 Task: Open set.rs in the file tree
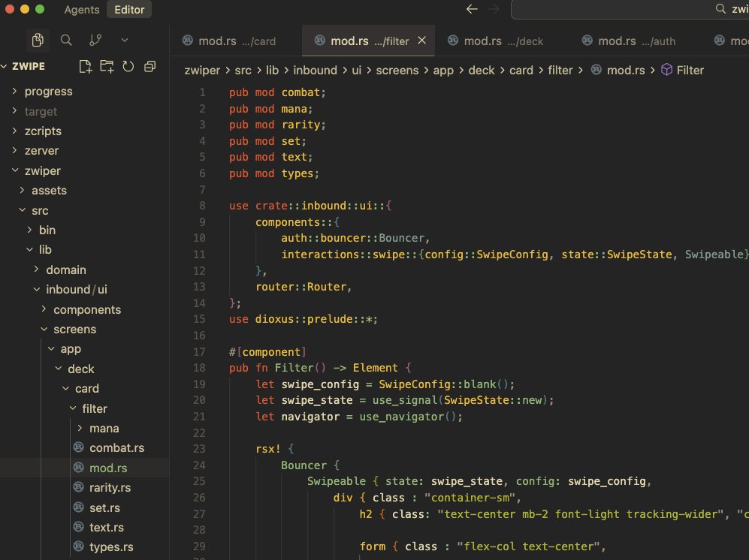[104, 507]
